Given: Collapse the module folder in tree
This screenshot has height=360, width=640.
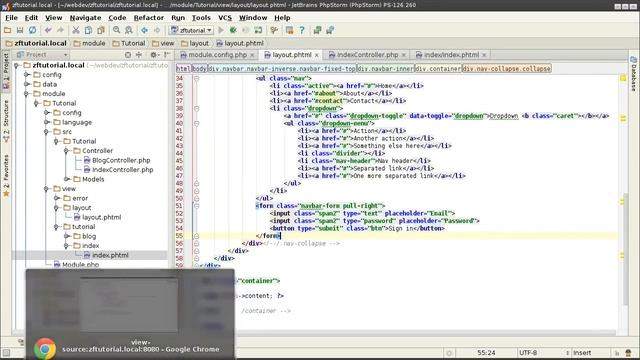Looking at the screenshot, I should 27,94.
